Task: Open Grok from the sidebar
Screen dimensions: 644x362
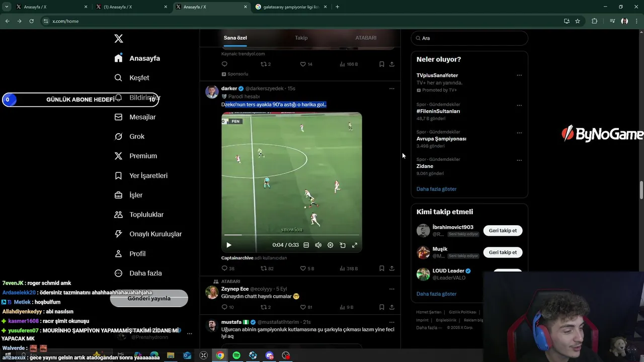Action: pos(129,137)
